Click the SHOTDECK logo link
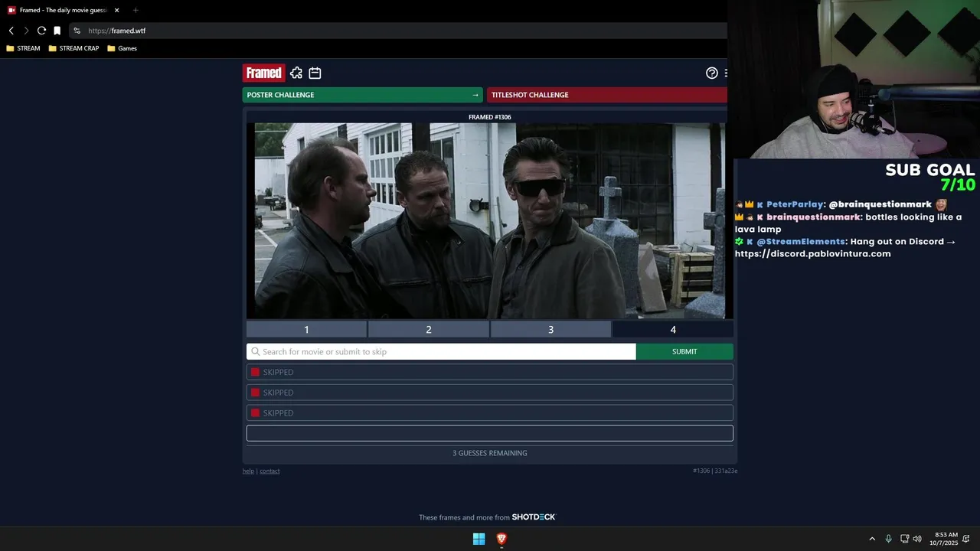Image resolution: width=980 pixels, height=551 pixels. [534, 517]
